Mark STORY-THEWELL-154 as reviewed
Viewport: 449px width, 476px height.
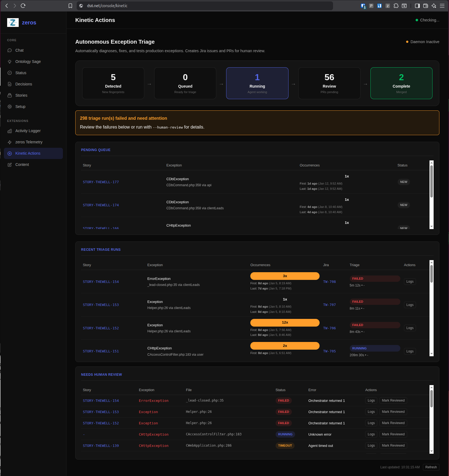[x=393, y=400]
